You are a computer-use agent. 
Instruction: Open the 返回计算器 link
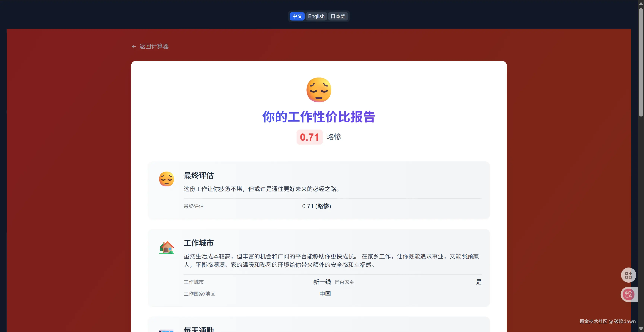[x=154, y=46]
